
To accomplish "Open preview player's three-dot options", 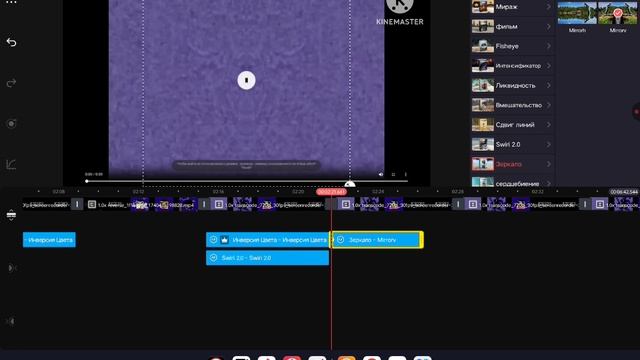I will click(405, 174).
